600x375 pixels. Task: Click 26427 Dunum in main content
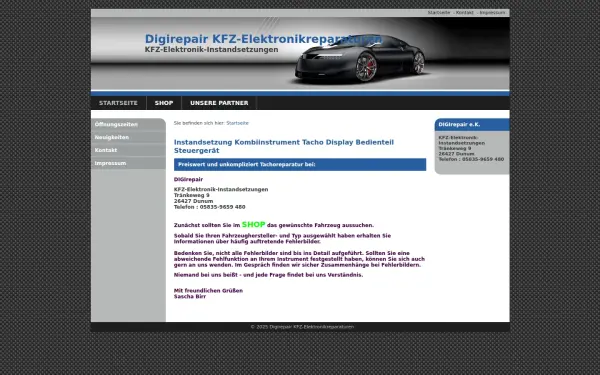point(193,201)
